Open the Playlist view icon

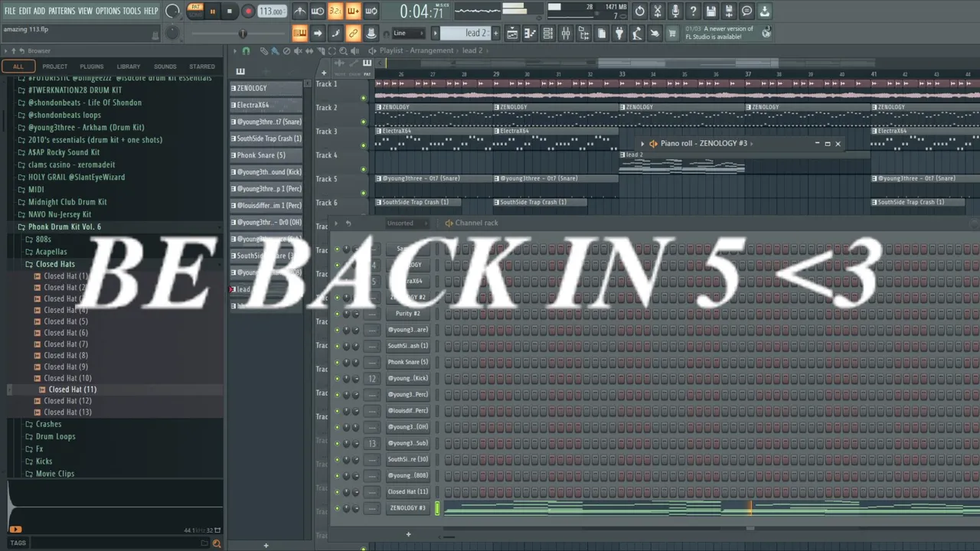(512, 33)
